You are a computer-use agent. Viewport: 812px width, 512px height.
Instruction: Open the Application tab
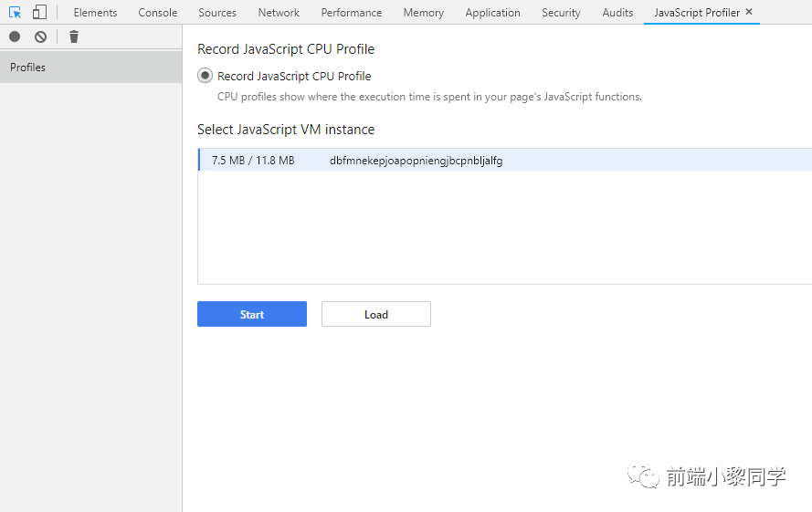(x=492, y=13)
